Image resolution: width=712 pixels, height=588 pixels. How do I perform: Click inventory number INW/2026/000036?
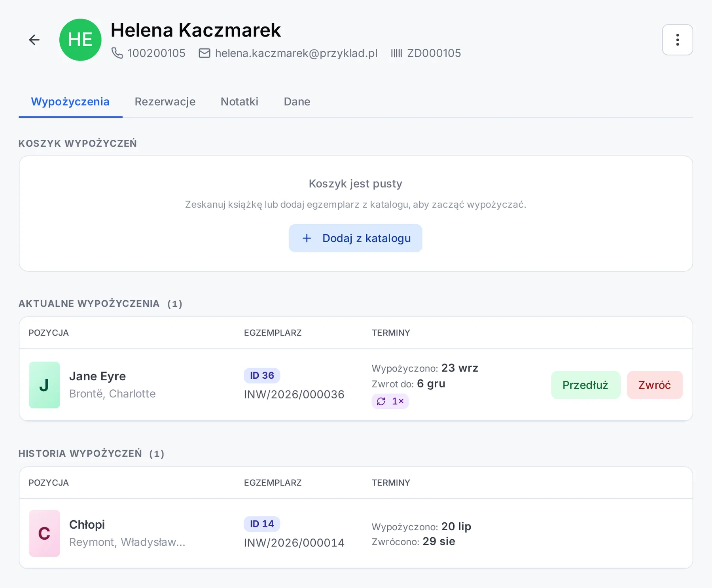click(x=294, y=395)
